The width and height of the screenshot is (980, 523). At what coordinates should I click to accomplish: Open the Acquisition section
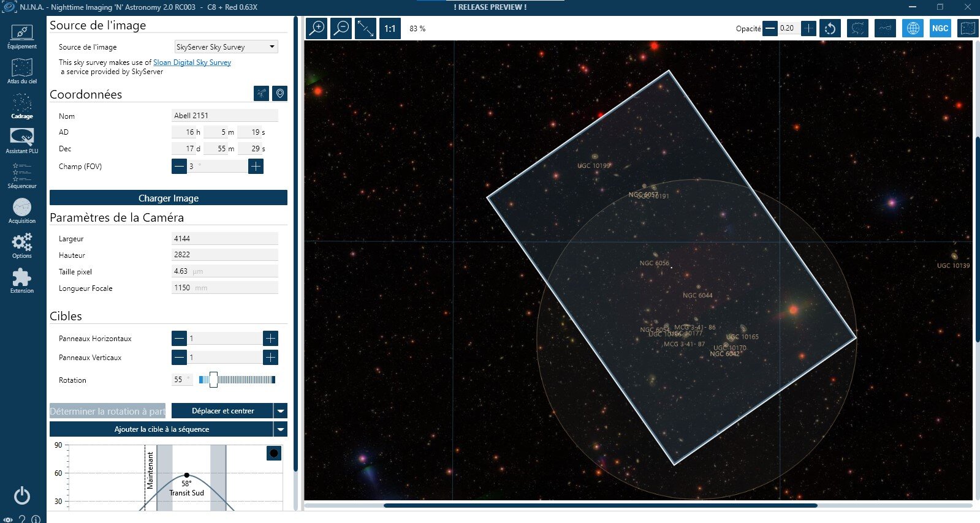coord(22,211)
